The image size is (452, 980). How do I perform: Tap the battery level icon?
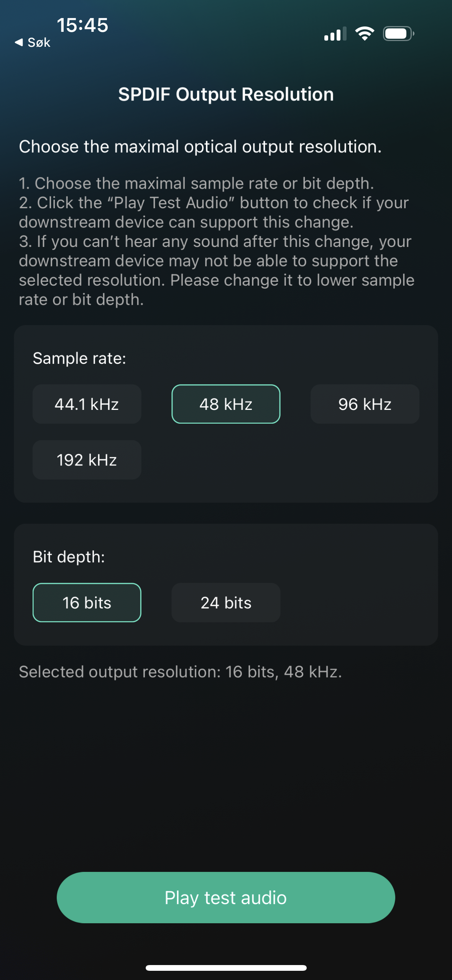[x=398, y=34]
